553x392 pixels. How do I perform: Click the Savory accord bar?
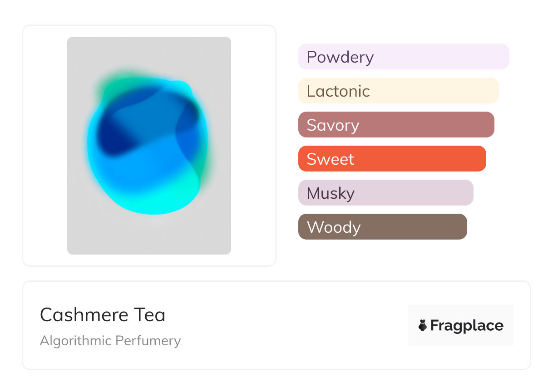coord(396,125)
